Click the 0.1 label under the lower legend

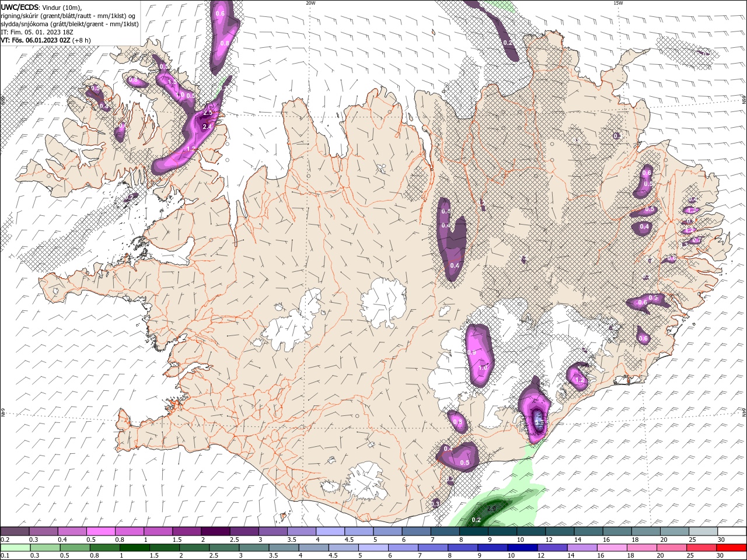(5, 556)
